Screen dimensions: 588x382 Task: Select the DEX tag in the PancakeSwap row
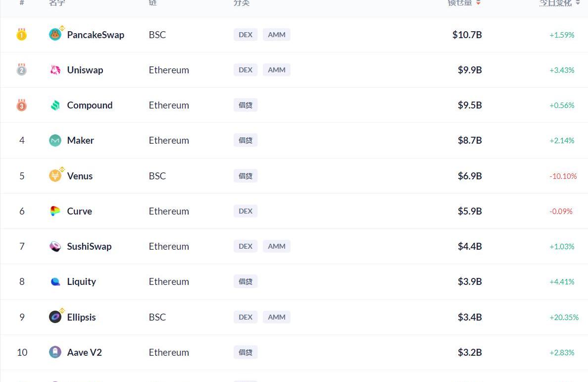(245, 35)
